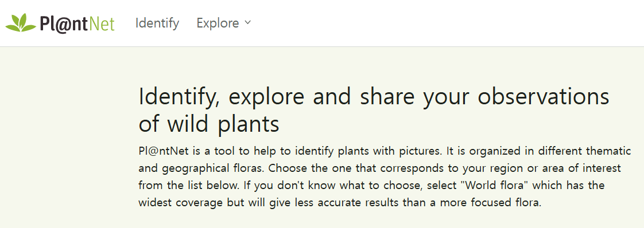Expand the chevron arrow beside Explore
The height and width of the screenshot is (228, 644).
tap(247, 23)
